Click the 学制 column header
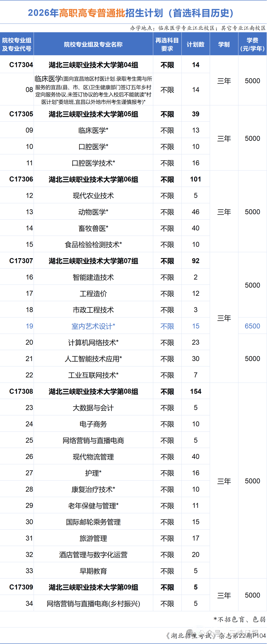Viewport: 267px width, 644px height. coord(224,44)
